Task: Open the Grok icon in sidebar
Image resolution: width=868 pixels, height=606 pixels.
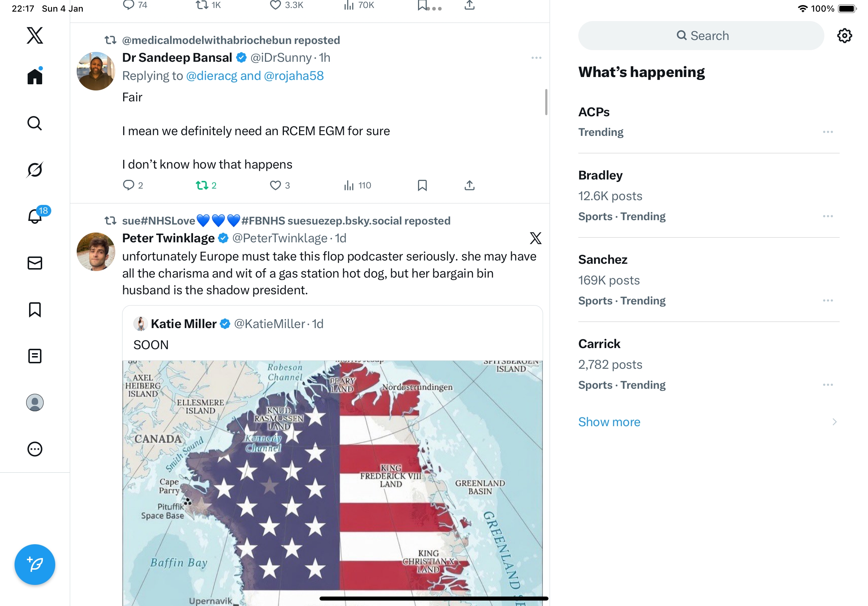Action: click(35, 170)
